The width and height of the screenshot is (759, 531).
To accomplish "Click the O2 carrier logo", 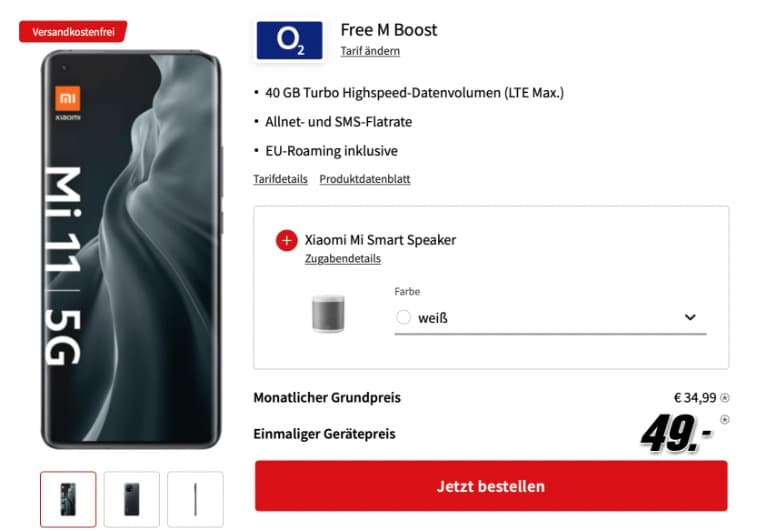I will click(289, 40).
